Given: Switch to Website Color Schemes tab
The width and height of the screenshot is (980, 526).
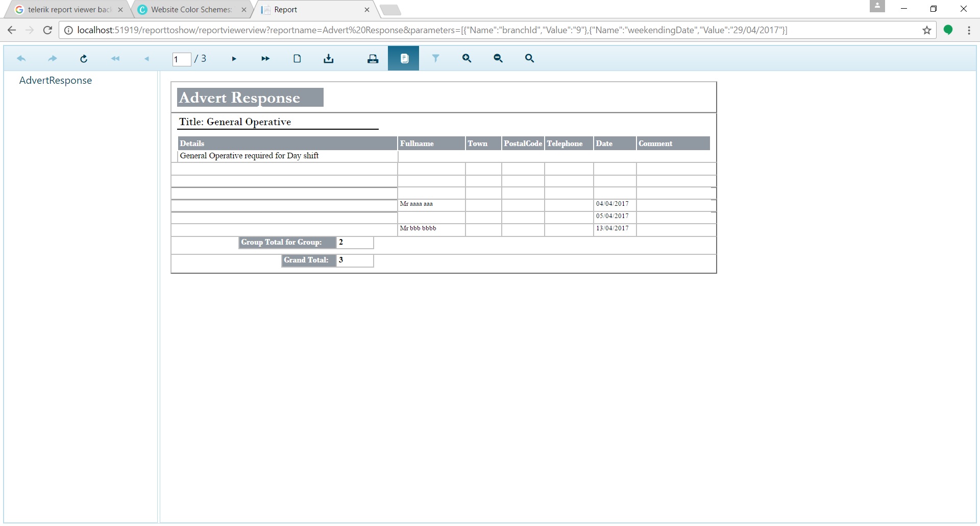Looking at the screenshot, I should (191, 10).
